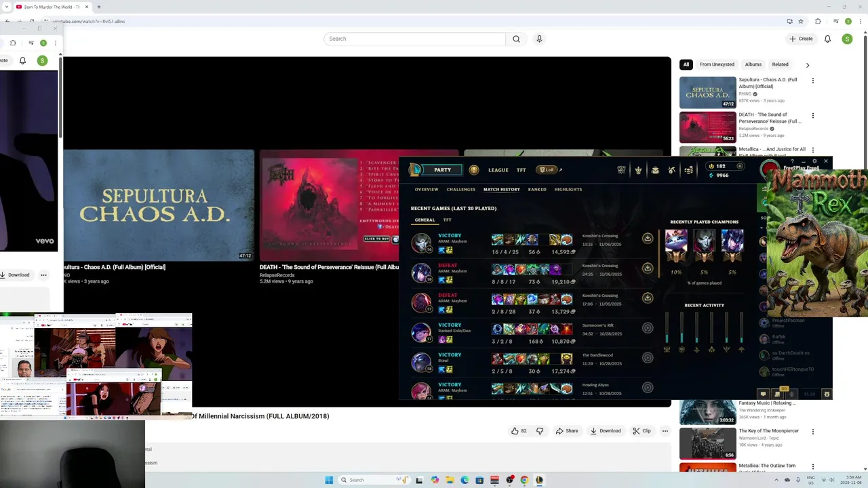
Task: Select the Albums filter chip
Action: tap(753, 64)
